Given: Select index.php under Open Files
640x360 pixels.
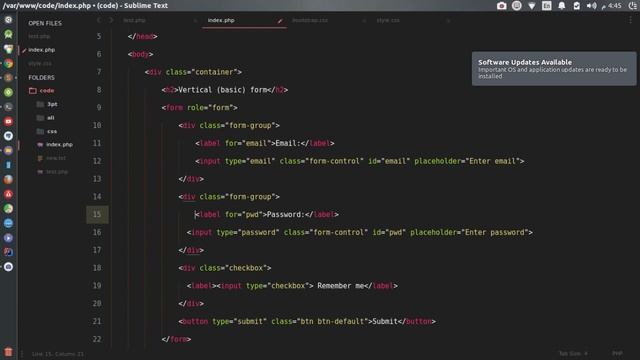Looking at the screenshot, I should (42, 50).
